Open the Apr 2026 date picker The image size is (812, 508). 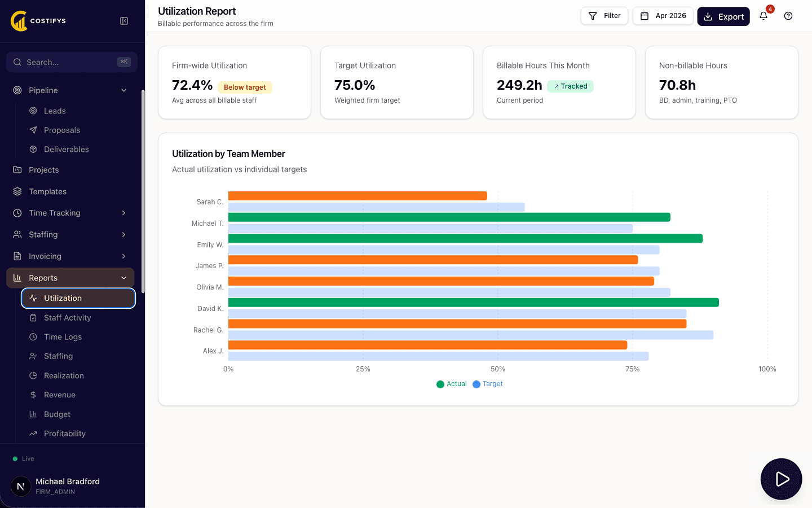tap(663, 16)
